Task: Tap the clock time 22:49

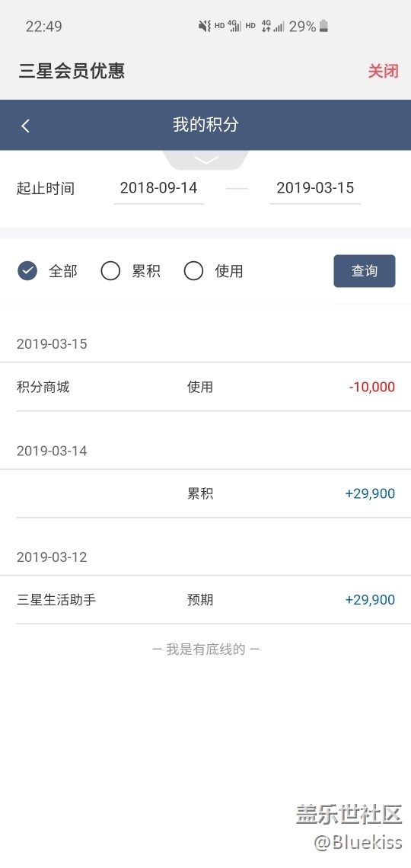Action: 43,27
